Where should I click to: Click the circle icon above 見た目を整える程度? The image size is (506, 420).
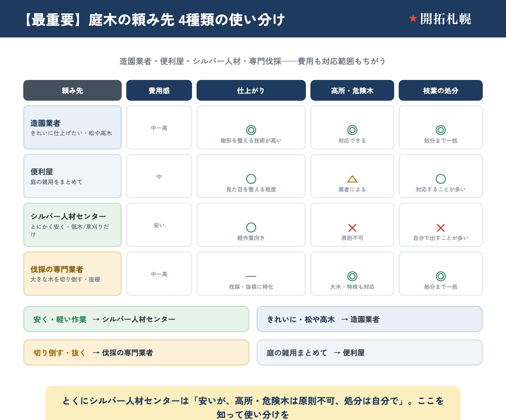click(251, 179)
